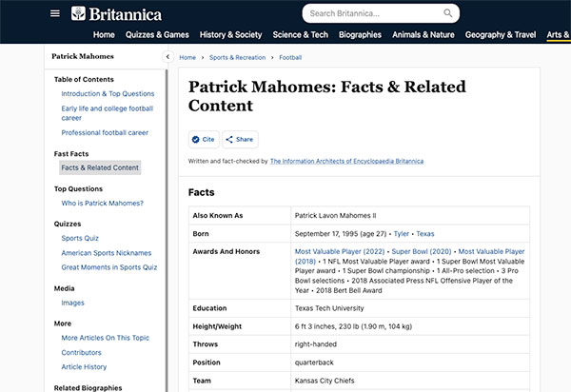
Task: Select Facts & Related Content item
Action: click(x=100, y=167)
